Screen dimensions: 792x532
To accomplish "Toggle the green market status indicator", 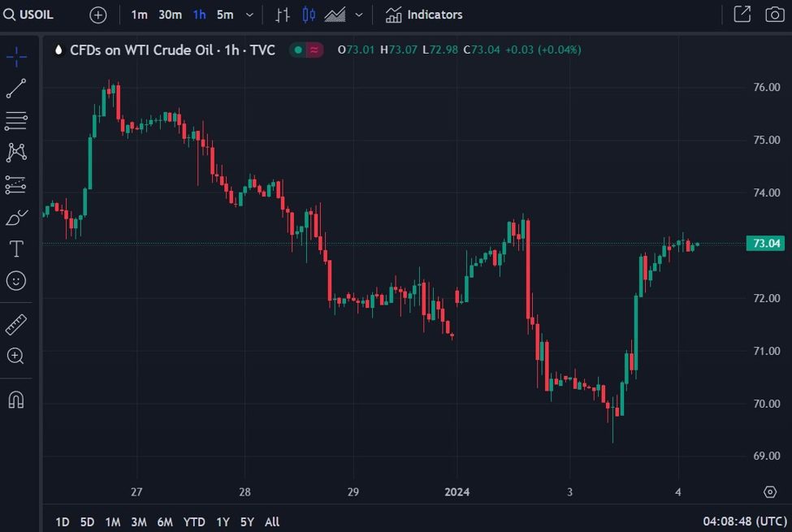I will [297, 50].
